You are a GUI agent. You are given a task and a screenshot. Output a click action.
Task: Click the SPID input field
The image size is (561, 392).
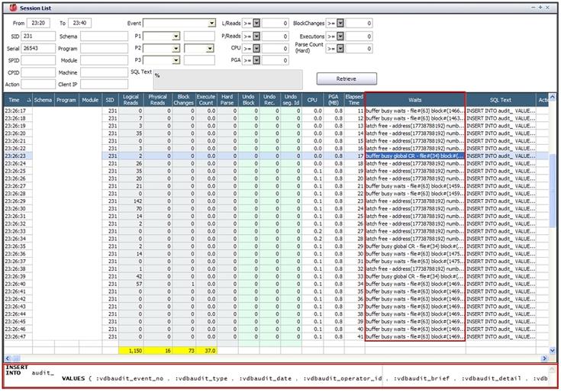click(x=38, y=60)
